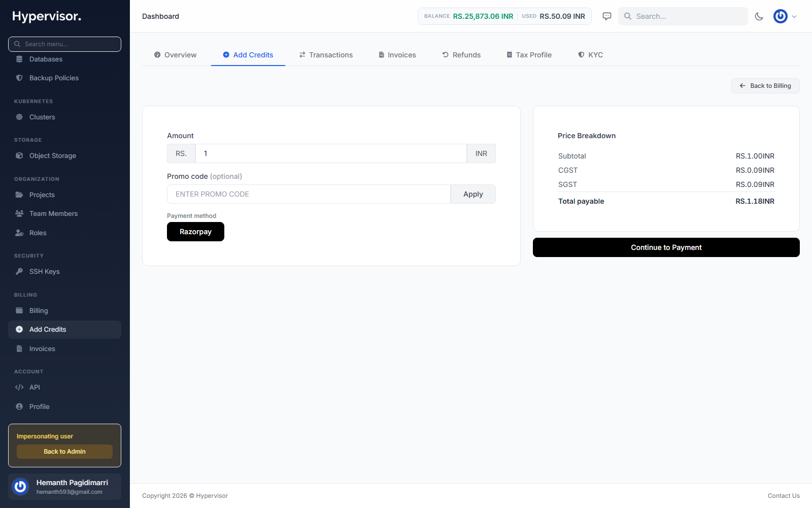Toggle dark mode moon icon

tap(759, 16)
